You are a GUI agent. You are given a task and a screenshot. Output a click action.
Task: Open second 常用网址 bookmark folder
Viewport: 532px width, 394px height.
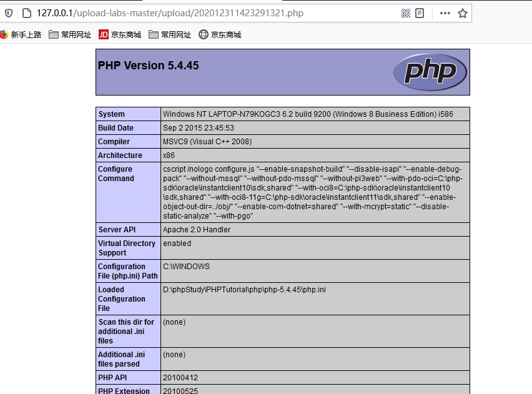170,34
